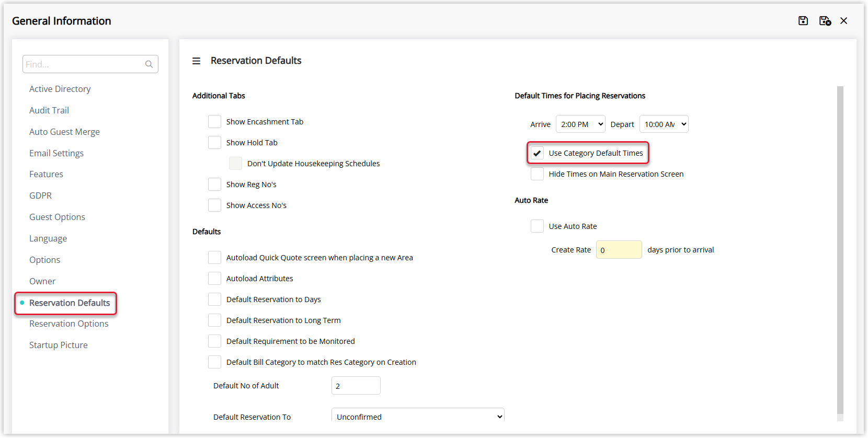Viewport: 868px width, 438px height.
Task: Open Reservation Options section
Action: tap(69, 324)
